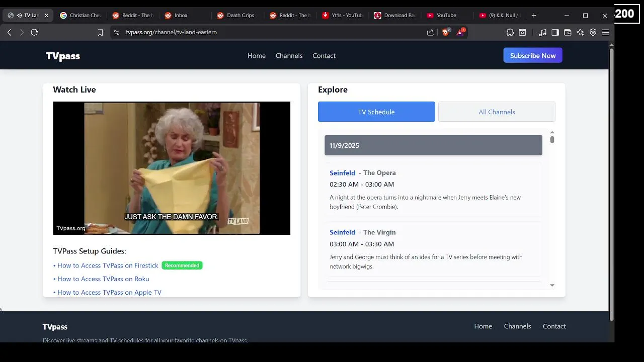Select the TV Schedule tab
Screen dimensions: 644x362
click(x=376, y=112)
